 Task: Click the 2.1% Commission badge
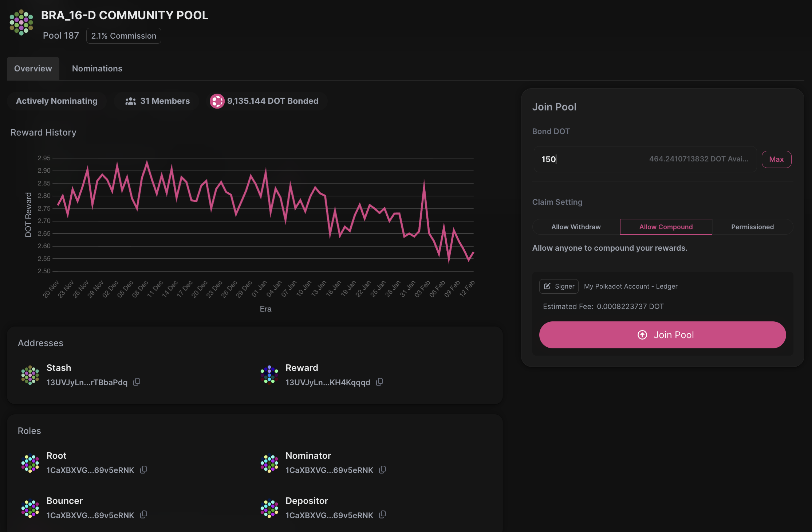pyautogui.click(x=123, y=36)
